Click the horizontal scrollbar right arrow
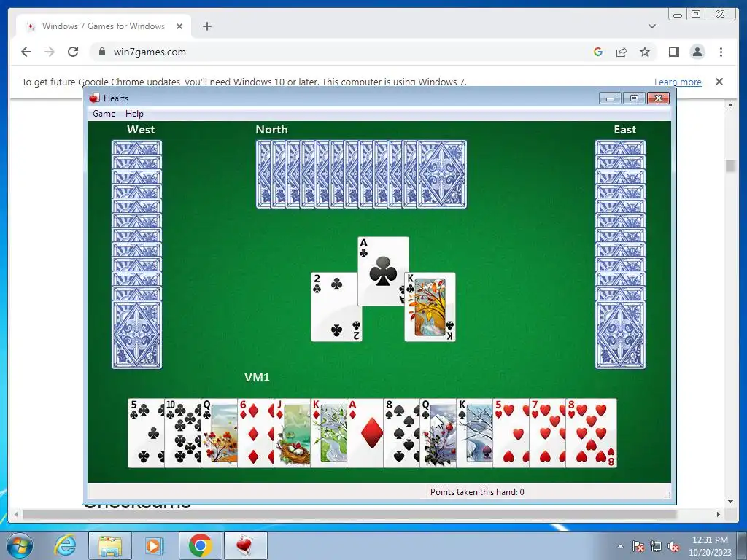This screenshot has width=747, height=560. coord(719,514)
